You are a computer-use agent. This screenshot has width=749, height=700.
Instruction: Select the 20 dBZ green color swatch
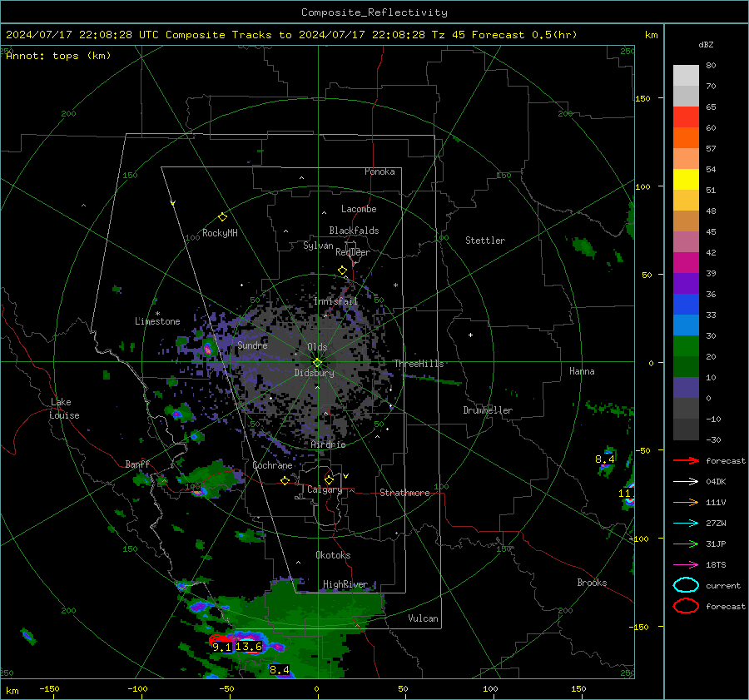click(686, 346)
